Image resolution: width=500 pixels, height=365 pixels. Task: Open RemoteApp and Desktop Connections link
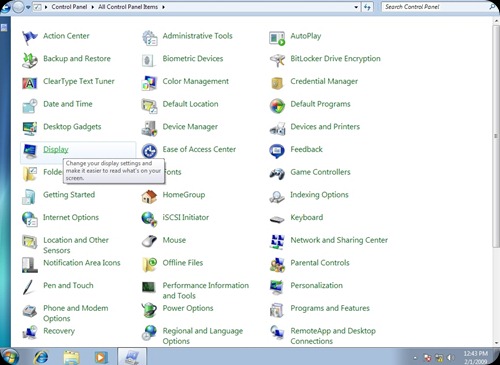point(333,336)
